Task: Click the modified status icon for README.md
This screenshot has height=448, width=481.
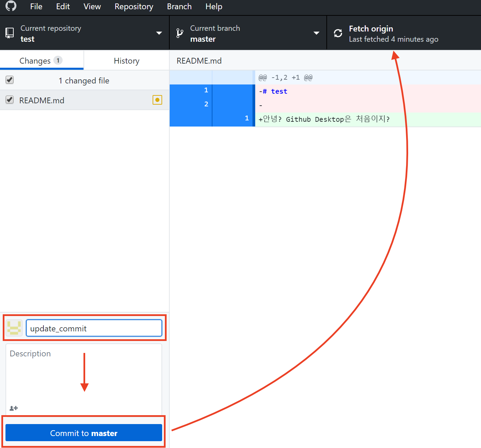Action: pos(157,100)
